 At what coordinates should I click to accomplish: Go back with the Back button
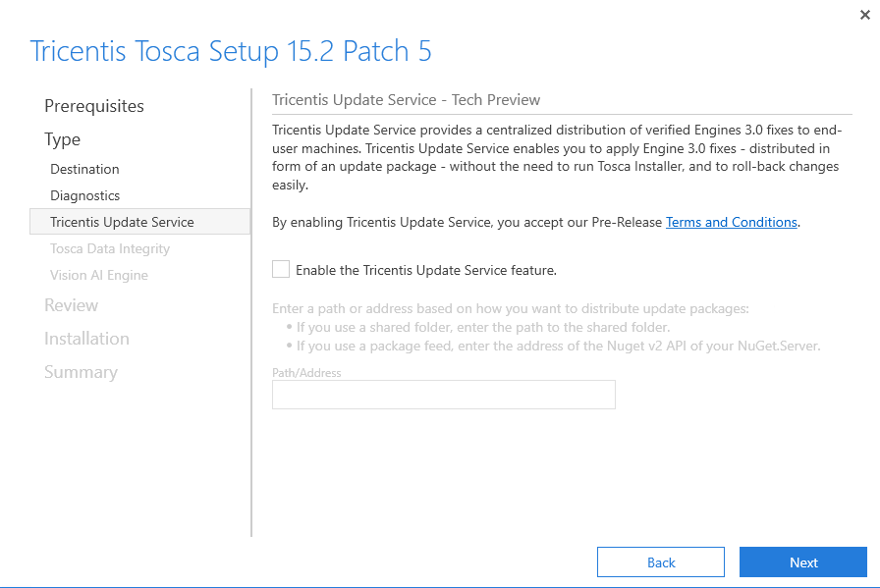[660, 562]
